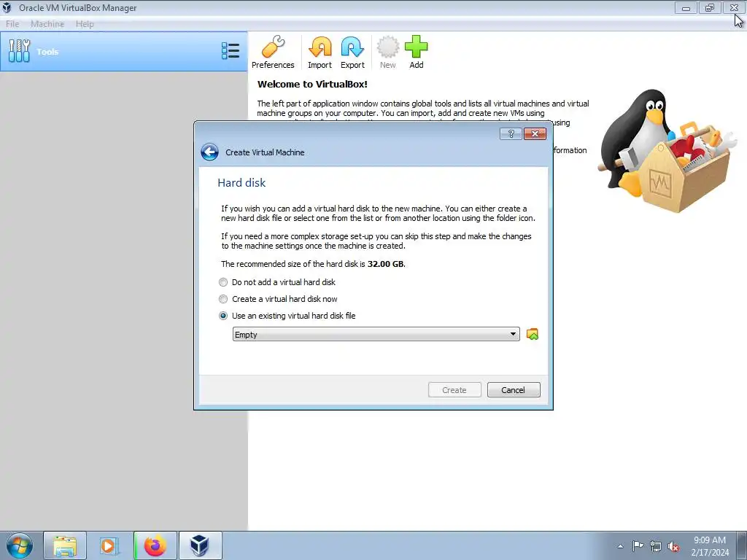
Task: Show hidden system tray icons
Action: coord(620,546)
